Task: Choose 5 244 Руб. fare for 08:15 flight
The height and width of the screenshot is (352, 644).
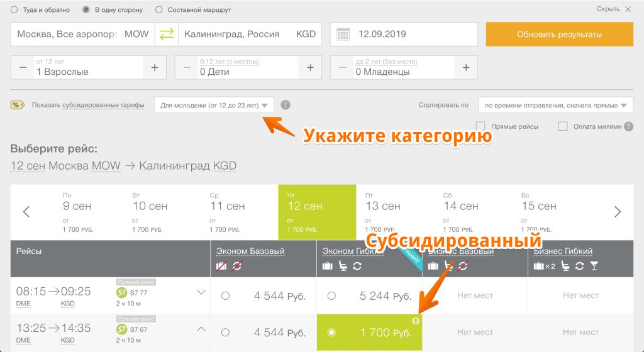Action: (331, 295)
